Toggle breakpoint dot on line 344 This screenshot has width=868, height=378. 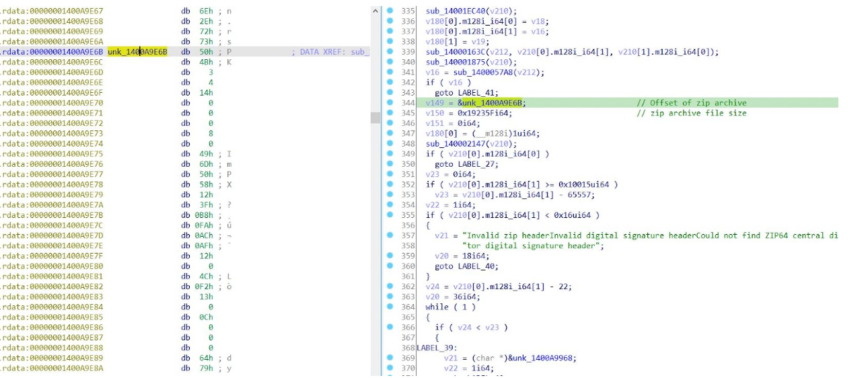[x=390, y=103]
